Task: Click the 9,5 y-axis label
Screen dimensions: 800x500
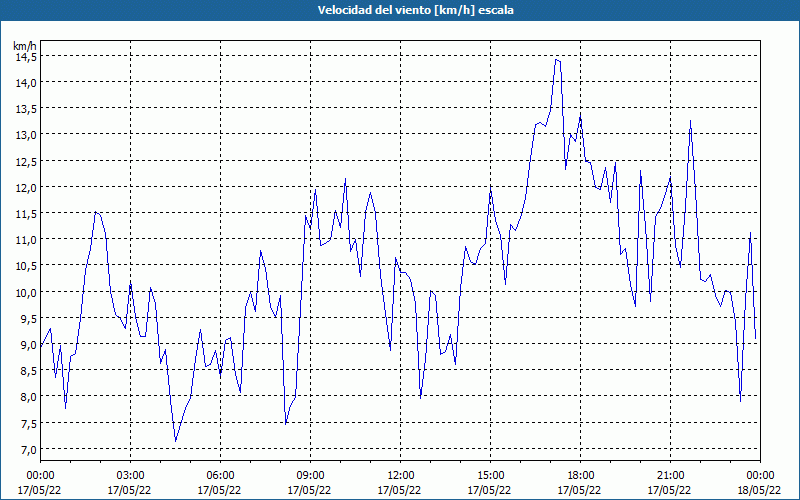Action: coord(28,319)
